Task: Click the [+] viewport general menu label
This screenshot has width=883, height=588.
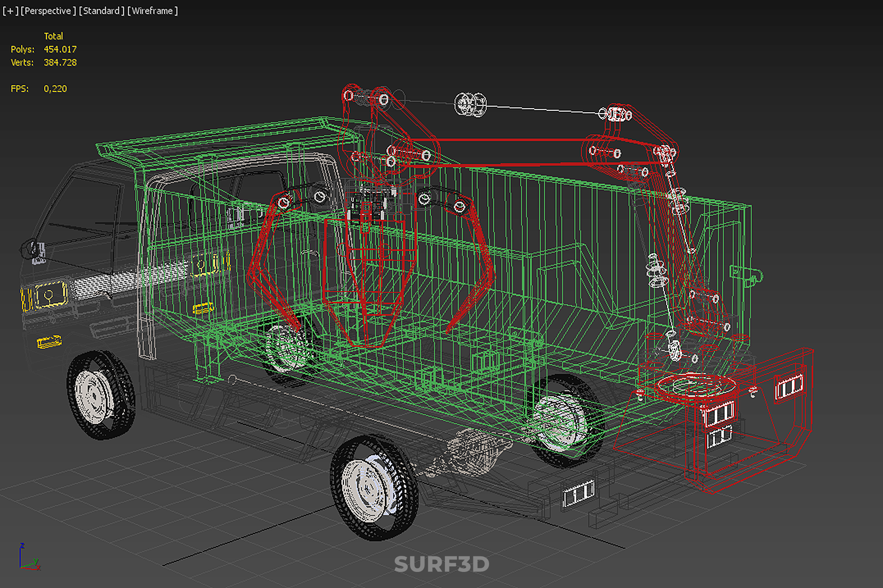Action: [10, 11]
